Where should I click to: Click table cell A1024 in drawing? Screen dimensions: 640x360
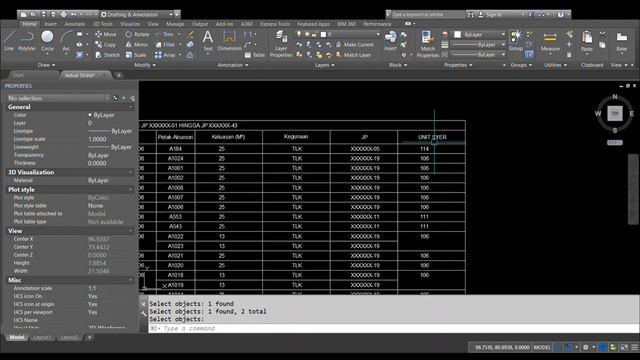pos(176,158)
